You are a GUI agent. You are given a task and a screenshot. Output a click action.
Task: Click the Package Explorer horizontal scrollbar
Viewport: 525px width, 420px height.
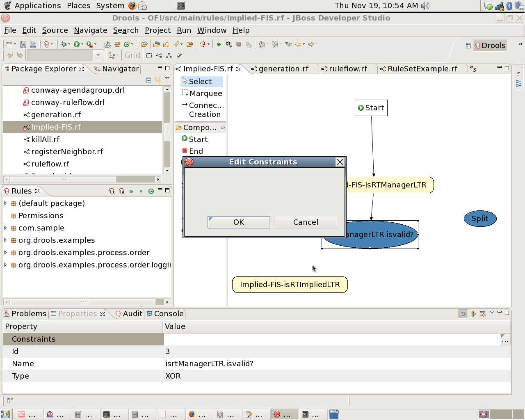coord(64,179)
